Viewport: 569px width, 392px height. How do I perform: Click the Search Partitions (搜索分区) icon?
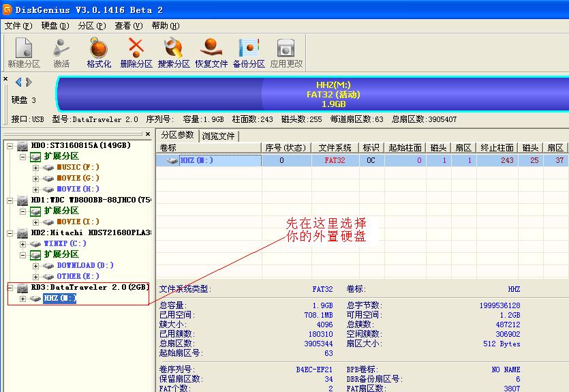174,52
